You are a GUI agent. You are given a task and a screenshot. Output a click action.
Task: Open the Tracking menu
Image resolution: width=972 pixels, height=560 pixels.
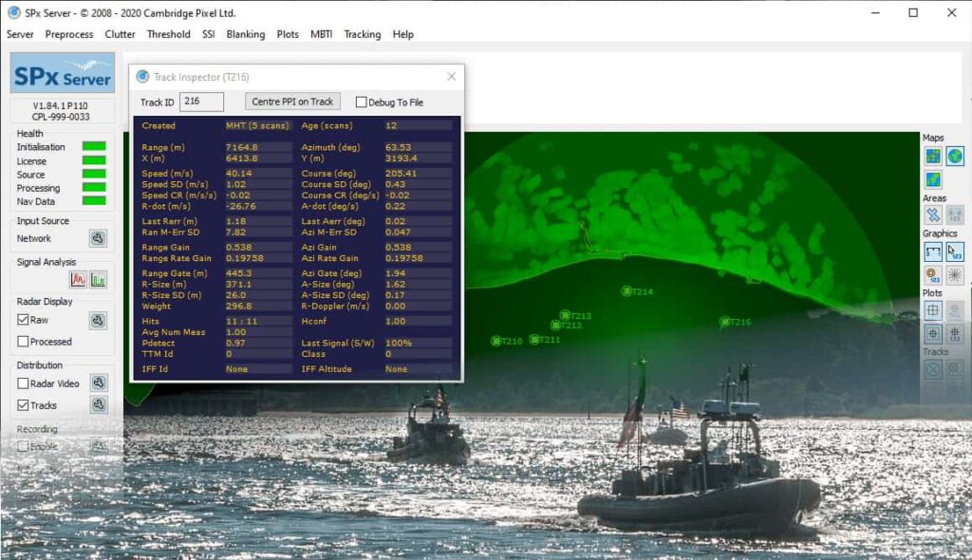pyautogui.click(x=363, y=34)
